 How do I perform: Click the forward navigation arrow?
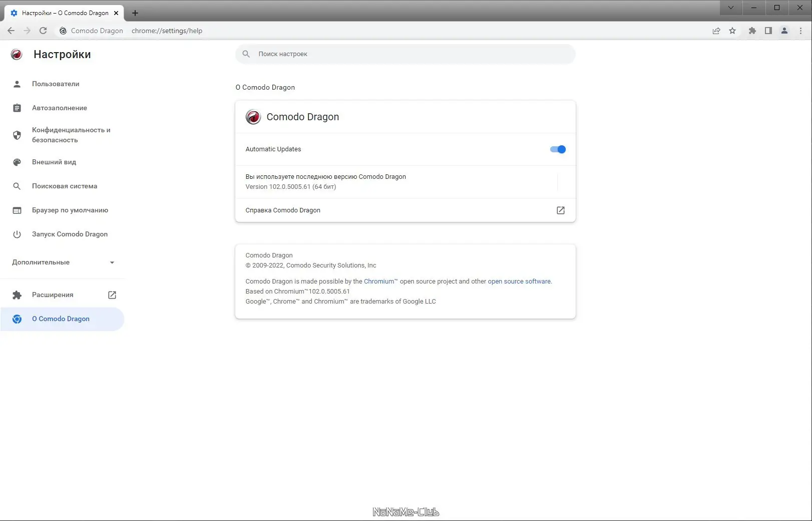tap(27, 31)
